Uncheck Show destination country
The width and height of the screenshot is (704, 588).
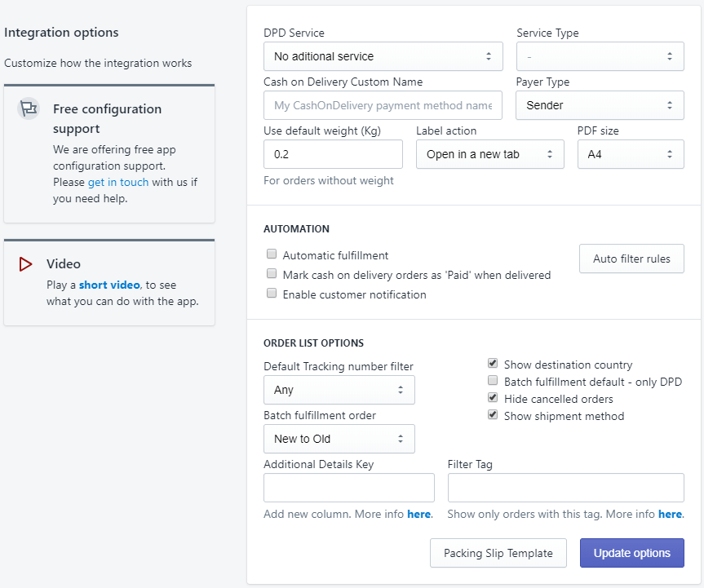493,363
